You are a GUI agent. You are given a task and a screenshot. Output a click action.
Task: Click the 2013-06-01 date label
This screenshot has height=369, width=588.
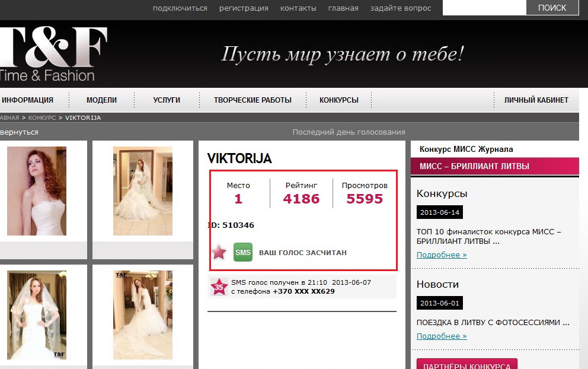tap(439, 303)
